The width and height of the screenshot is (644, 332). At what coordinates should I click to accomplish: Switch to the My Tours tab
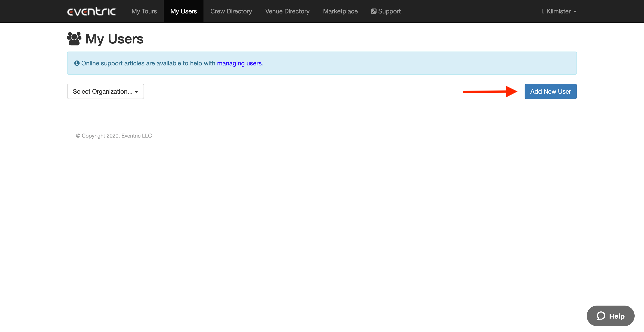pos(144,11)
